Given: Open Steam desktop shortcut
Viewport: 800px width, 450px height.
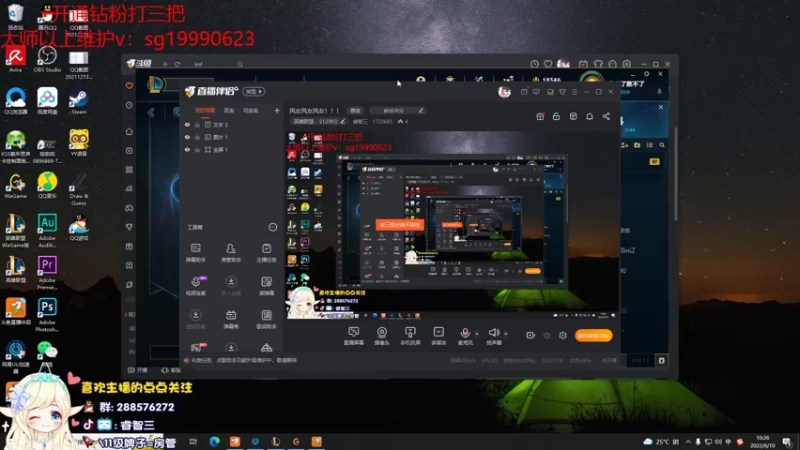Looking at the screenshot, I should [x=79, y=102].
